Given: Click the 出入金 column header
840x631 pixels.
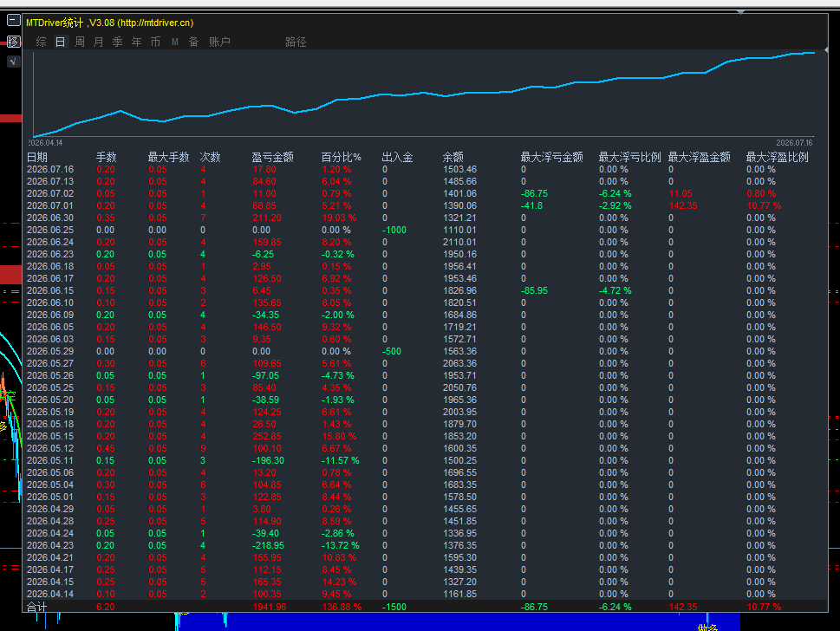Looking at the screenshot, I should pos(397,157).
